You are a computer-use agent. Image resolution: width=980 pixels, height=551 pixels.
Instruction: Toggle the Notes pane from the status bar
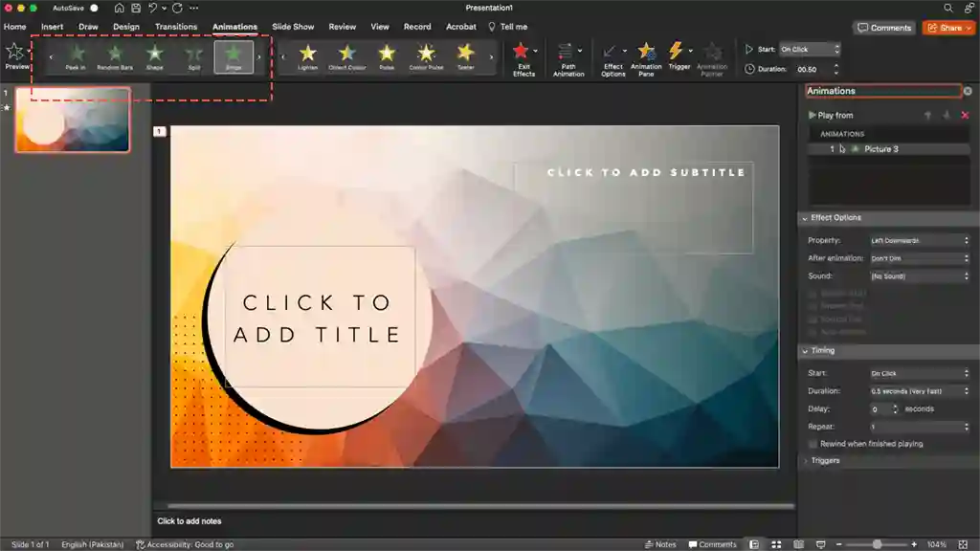(x=660, y=543)
